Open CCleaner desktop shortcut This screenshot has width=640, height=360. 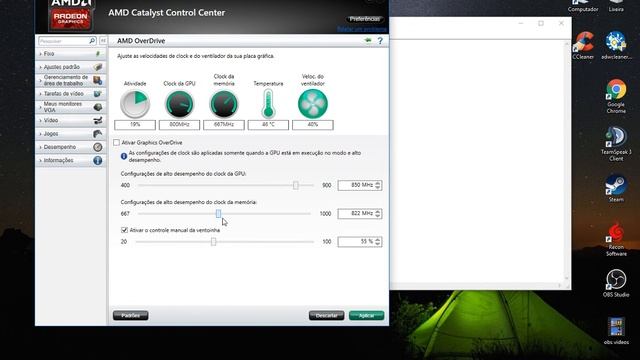[583, 46]
